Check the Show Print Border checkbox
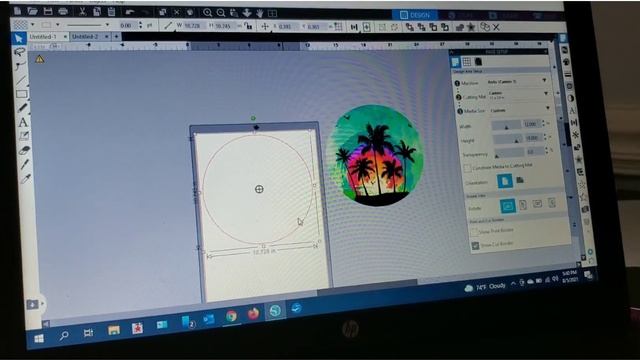 coord(475,232)
